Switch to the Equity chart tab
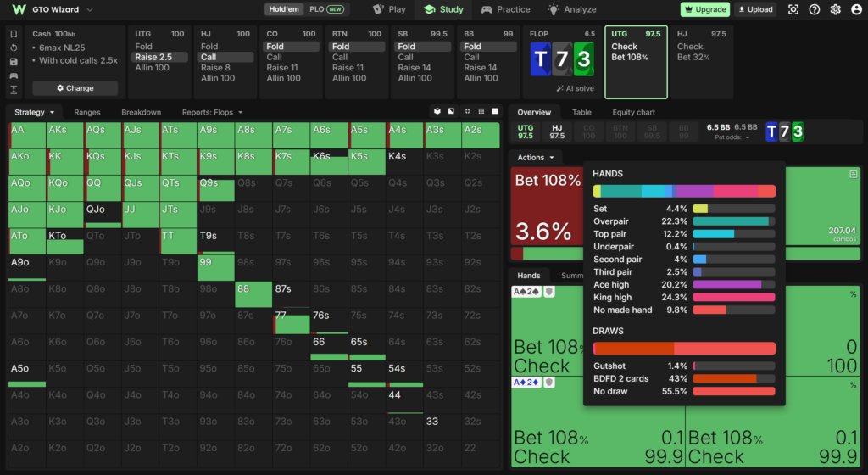 [x=633, y=112]
